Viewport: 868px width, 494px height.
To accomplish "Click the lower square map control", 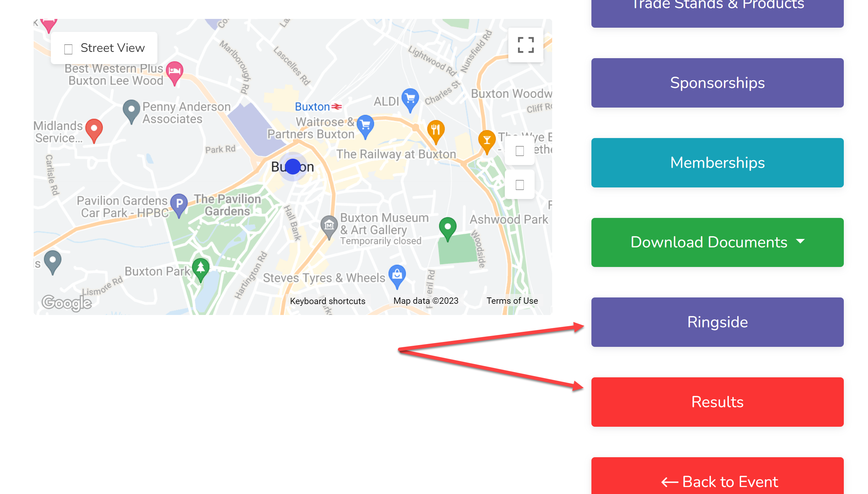I will (x=520, y=185).
